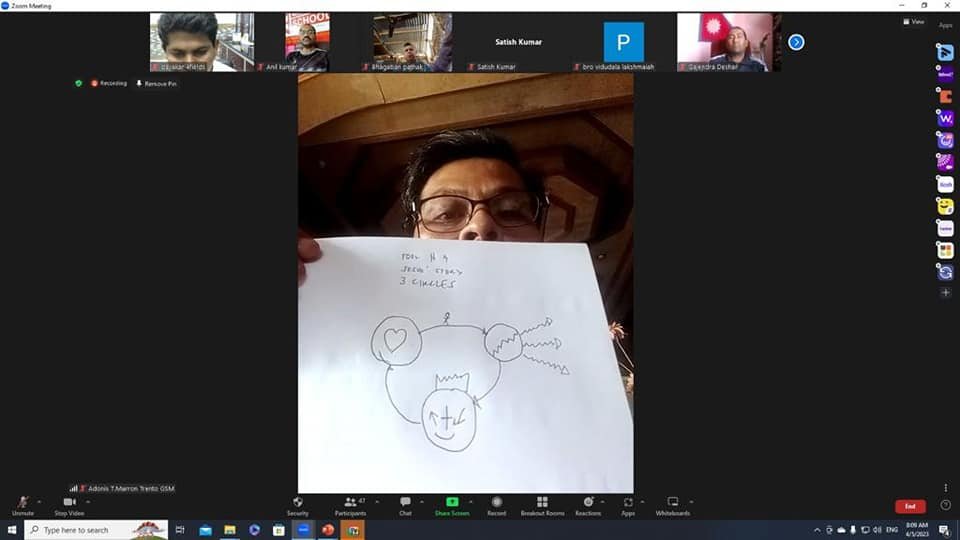Click the green Share Screen icon

tap(452, 502)
